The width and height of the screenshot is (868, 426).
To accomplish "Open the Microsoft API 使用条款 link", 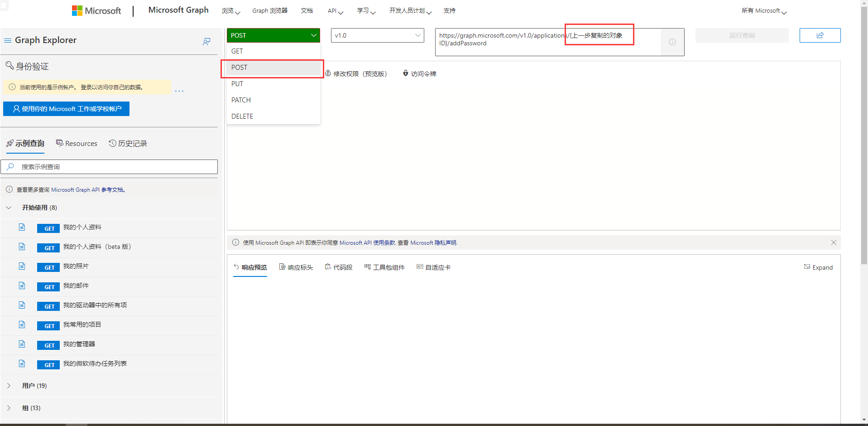I will click(x=367, y=243).
